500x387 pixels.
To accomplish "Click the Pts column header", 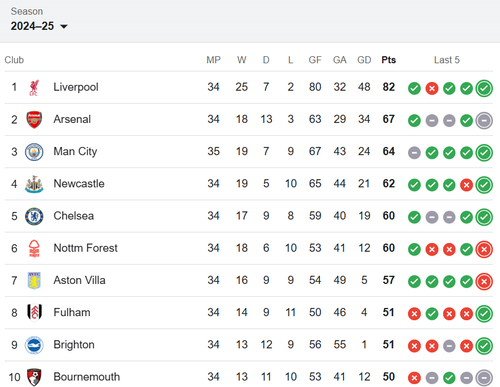I will [389, 60].
